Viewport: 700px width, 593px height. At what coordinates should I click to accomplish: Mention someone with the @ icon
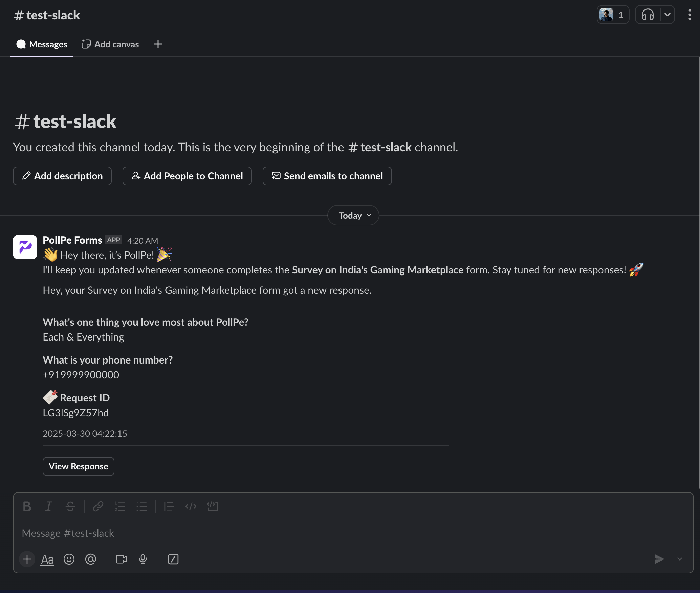pos(91,559)
